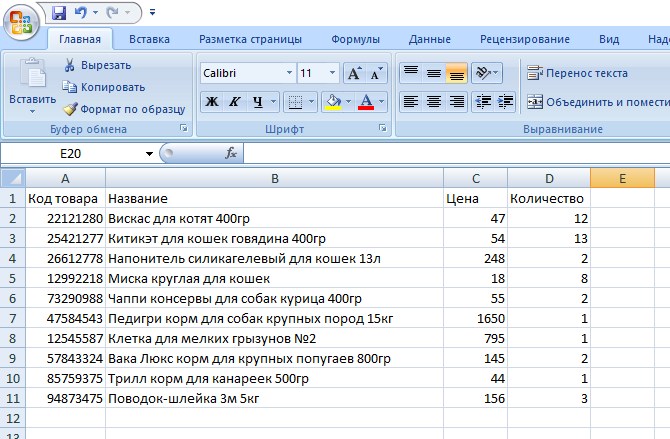Click the Name Box showing E20

[x=71, y=153]
